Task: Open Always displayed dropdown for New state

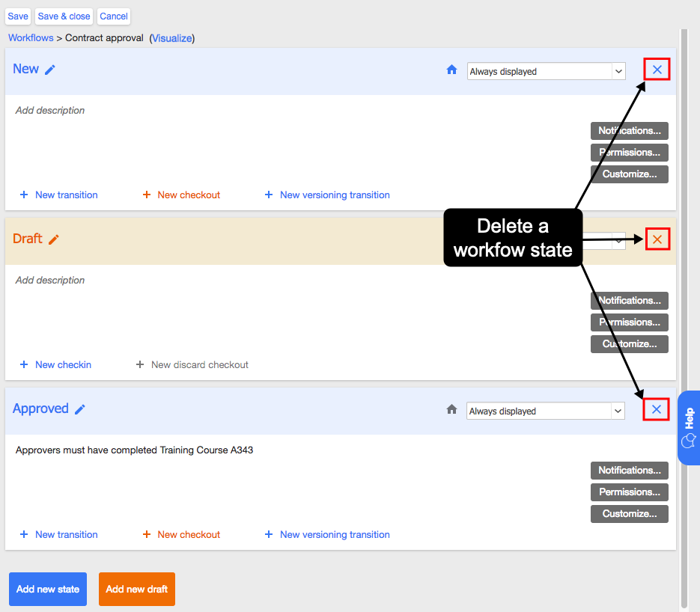Action: pos(546,71)
